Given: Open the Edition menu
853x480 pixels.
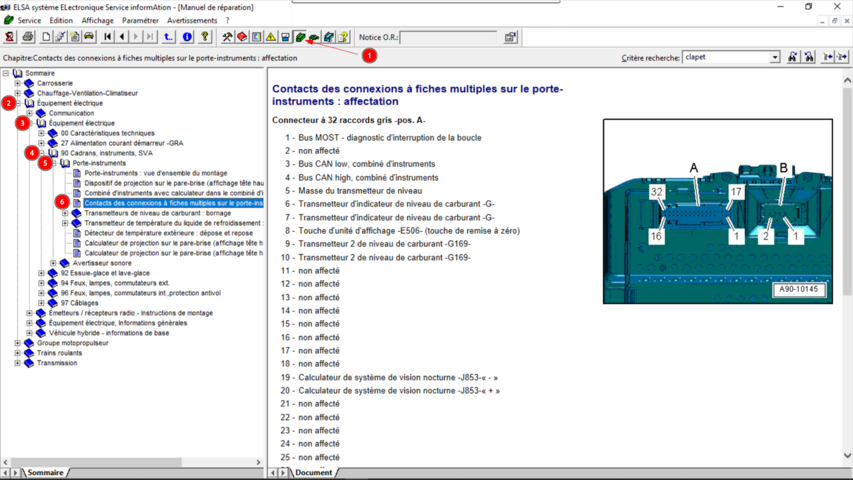Looking at the screenshot, I should pyautogui.click(x=61, y=21).
